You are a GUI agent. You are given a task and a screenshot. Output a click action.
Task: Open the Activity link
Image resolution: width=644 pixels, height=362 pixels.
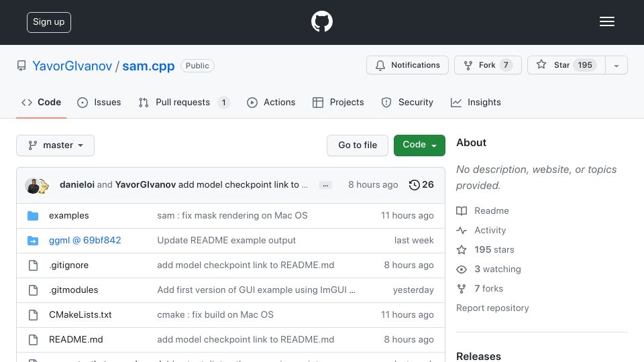[490, 230]
